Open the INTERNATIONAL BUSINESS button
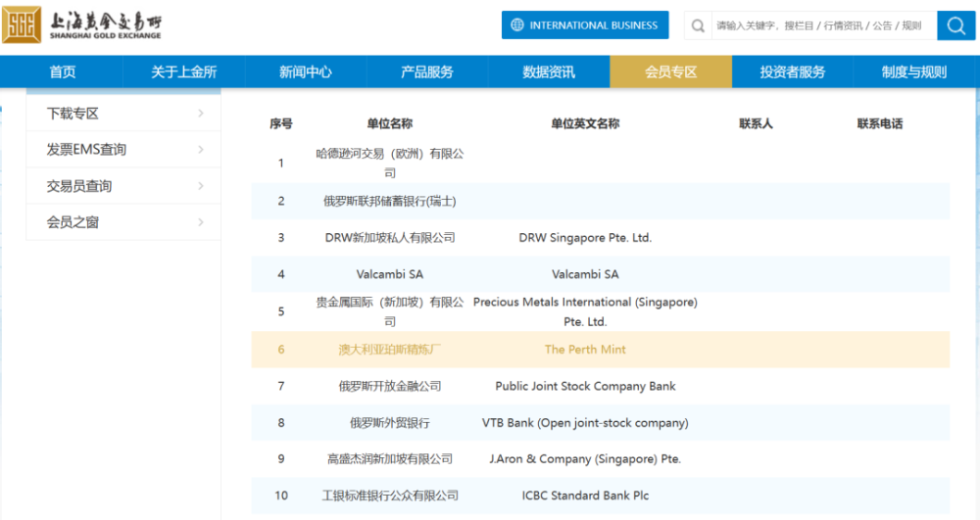Image resolution: width=980 pixels, height=520 pixels. point(585,25)
